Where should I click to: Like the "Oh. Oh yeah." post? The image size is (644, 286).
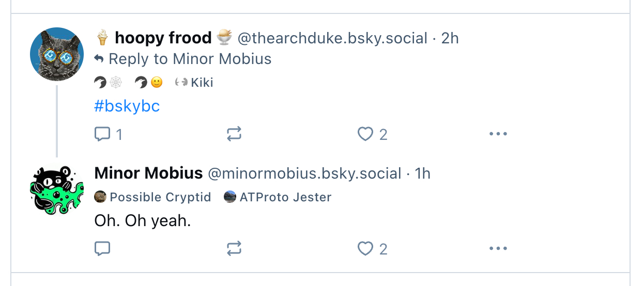[365, 249]
